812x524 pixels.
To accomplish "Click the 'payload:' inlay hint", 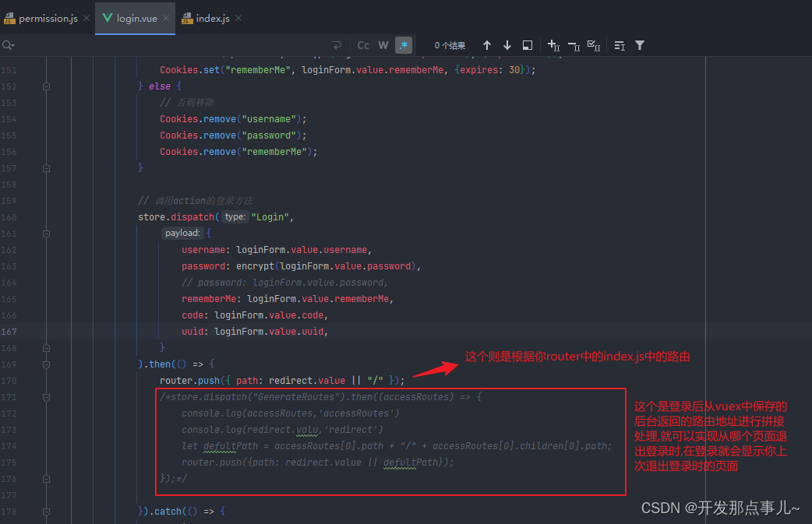I will click(182, 233).
